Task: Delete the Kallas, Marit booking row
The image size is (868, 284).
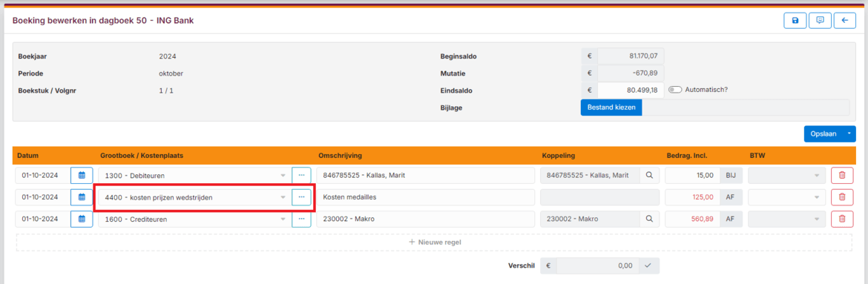Action: (842, 175)
